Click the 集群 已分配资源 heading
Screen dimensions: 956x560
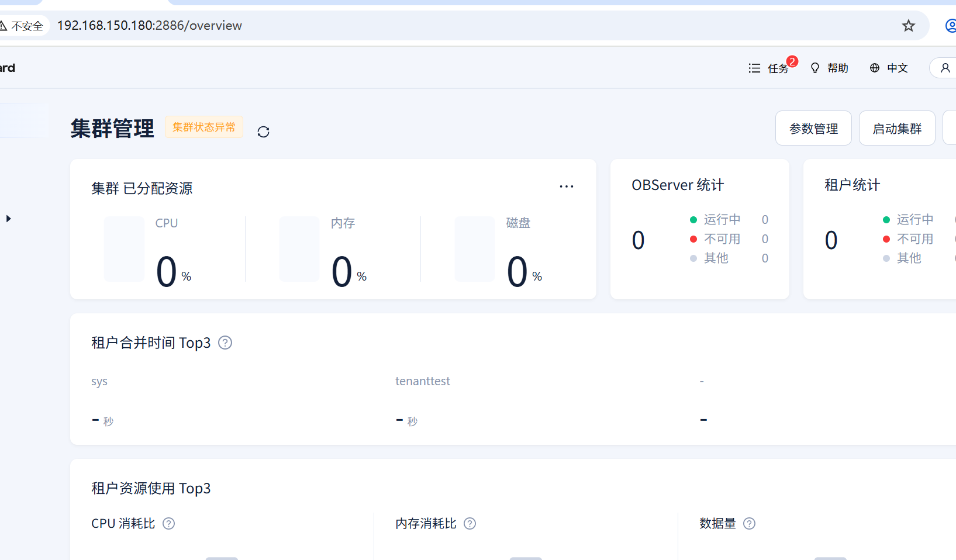click(141, 188)
